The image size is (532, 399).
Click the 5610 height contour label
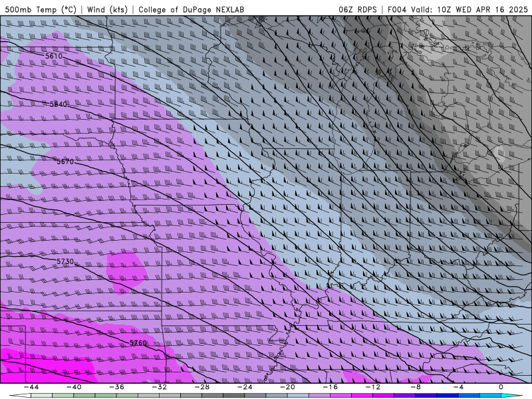pos(54,56)
